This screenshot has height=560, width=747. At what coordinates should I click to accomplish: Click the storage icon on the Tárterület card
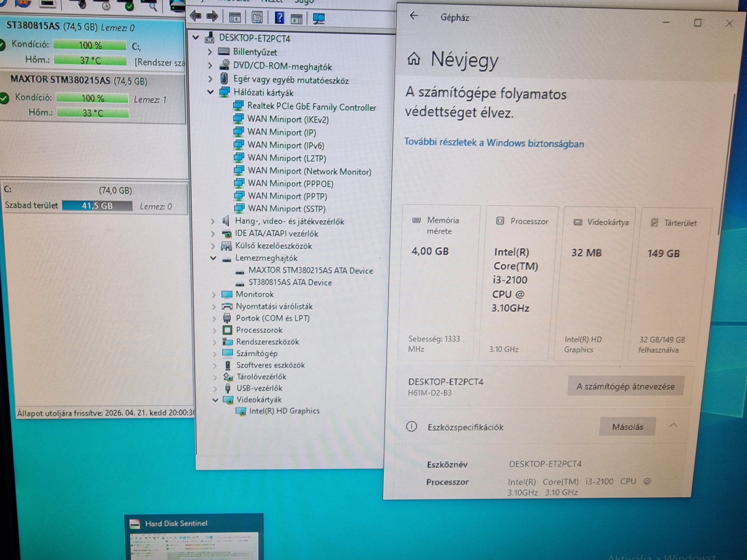[x=655, y=222]
